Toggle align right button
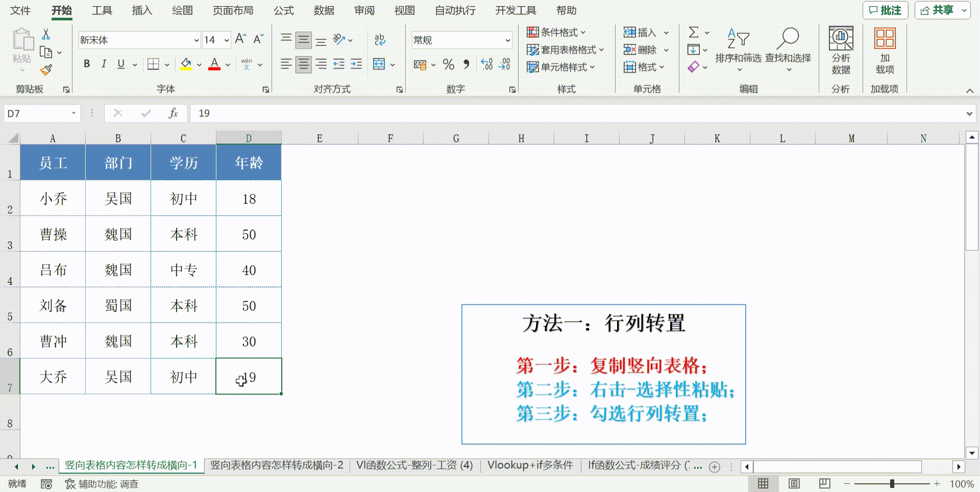Screen dimensions: 980x492 321,64
